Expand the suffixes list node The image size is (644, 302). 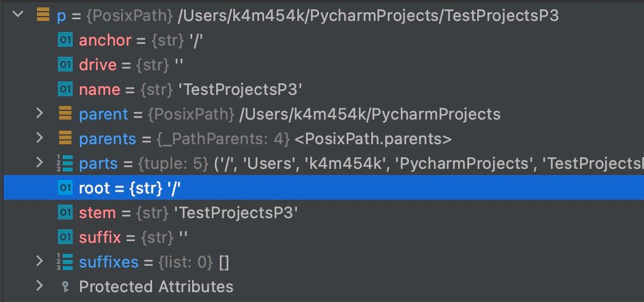click(40, 261)
